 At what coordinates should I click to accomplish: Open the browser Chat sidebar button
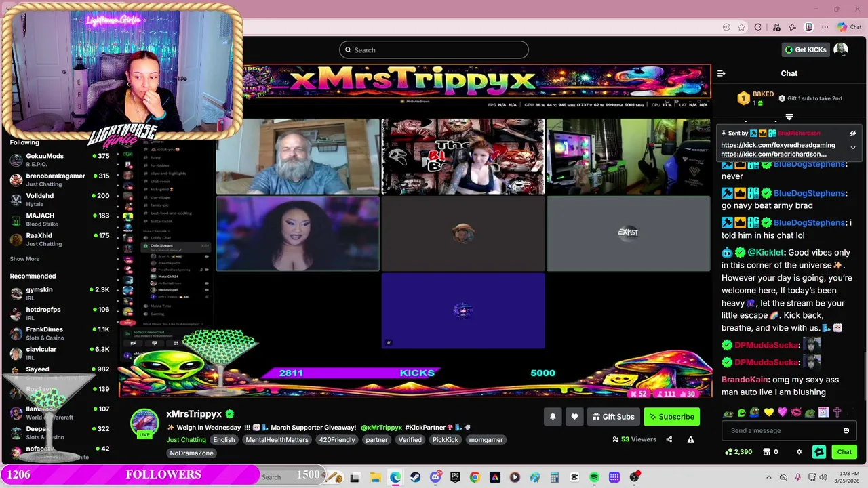[x=849, y=27]
